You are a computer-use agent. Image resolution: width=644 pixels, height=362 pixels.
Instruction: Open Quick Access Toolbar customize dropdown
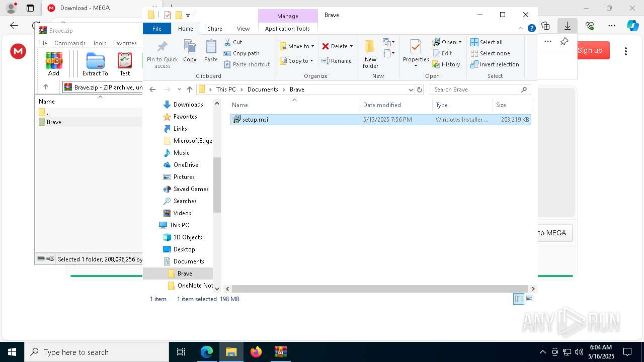[x=188, y=16]
